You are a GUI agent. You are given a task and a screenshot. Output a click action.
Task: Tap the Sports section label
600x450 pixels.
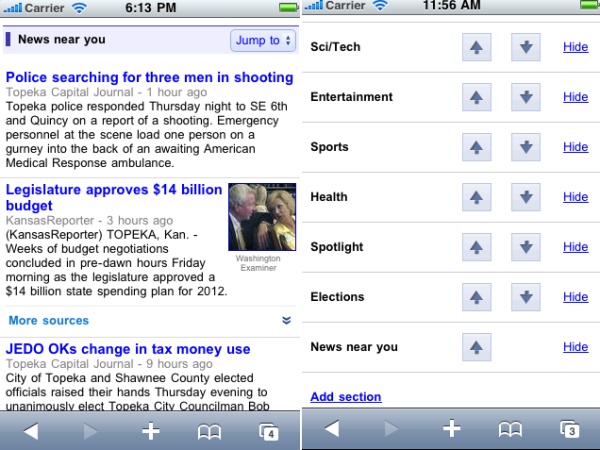point(329,147)
